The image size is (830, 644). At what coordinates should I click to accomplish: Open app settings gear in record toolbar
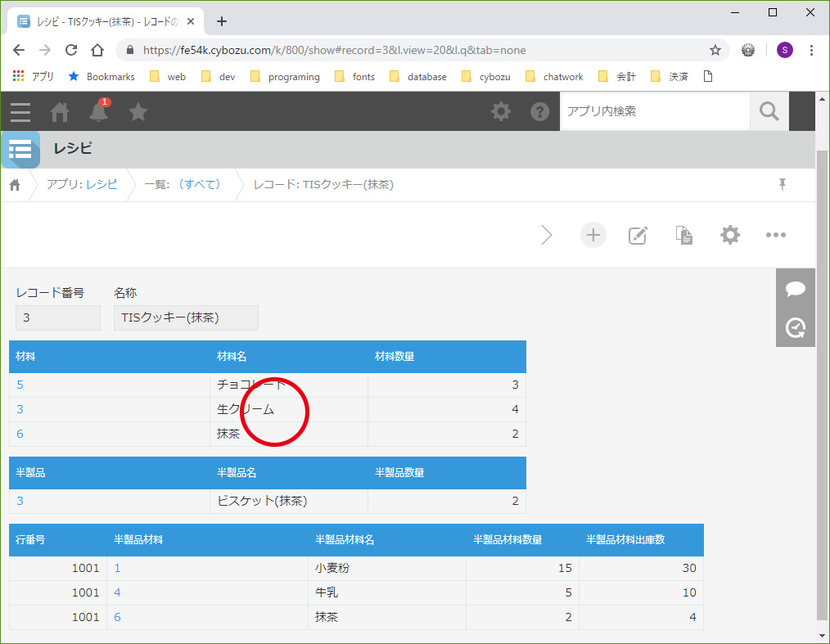[x=730, y=235]
